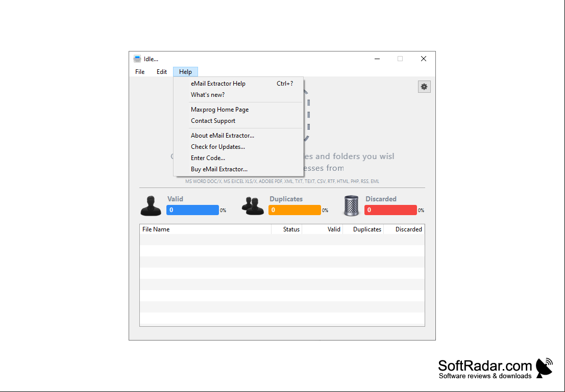Click the red Discarded progress bar

[390, 210]
